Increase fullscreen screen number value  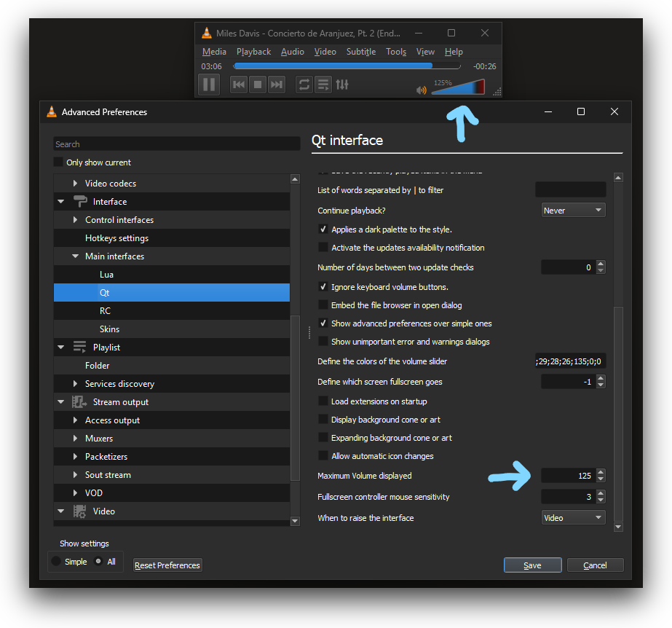601,378
